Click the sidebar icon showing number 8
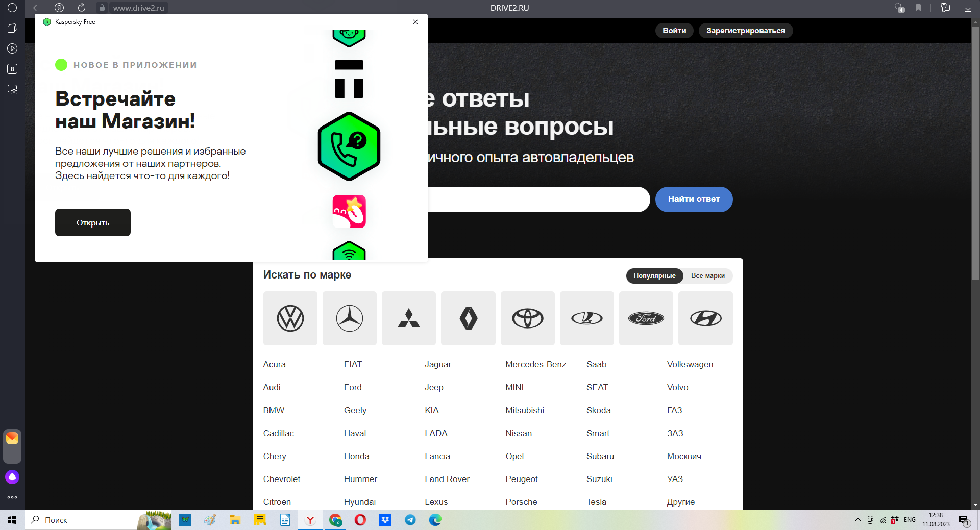Image resolution: width=980 pixels, height=530 pixels. (x=12, y=69)
